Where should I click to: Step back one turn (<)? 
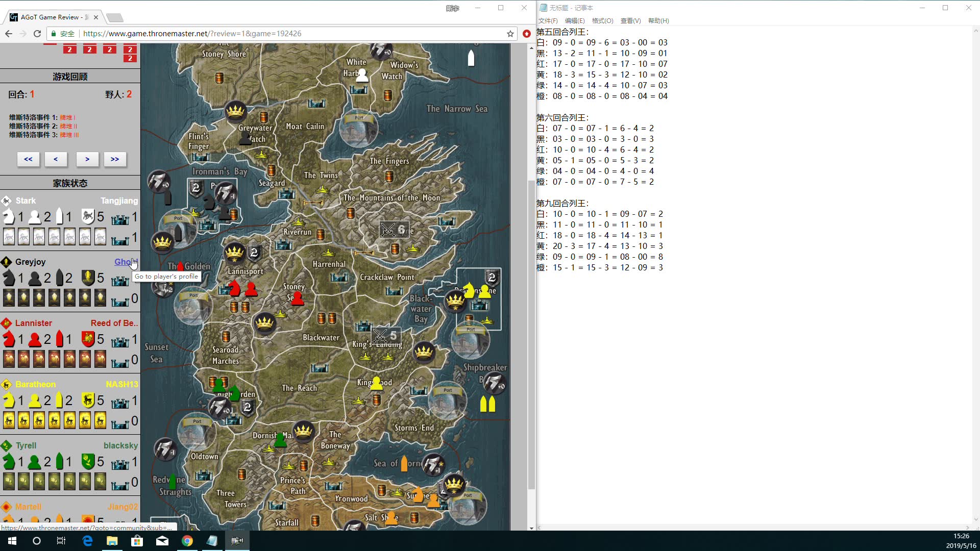point(56,159)
